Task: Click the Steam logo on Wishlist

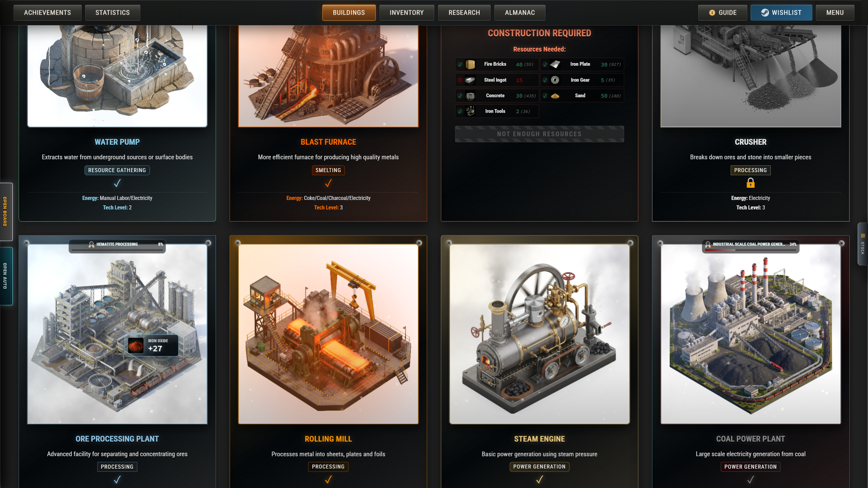Action: [x=765, y=13]
